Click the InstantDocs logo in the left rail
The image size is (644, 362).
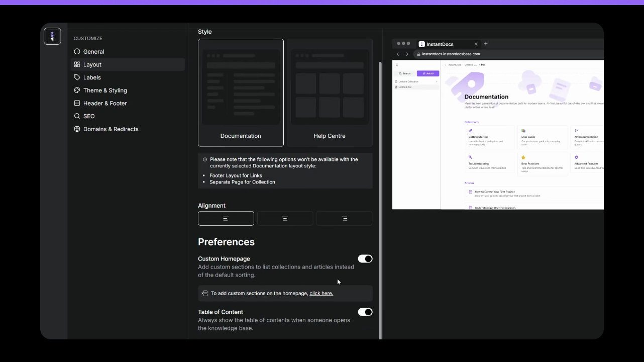52,36
